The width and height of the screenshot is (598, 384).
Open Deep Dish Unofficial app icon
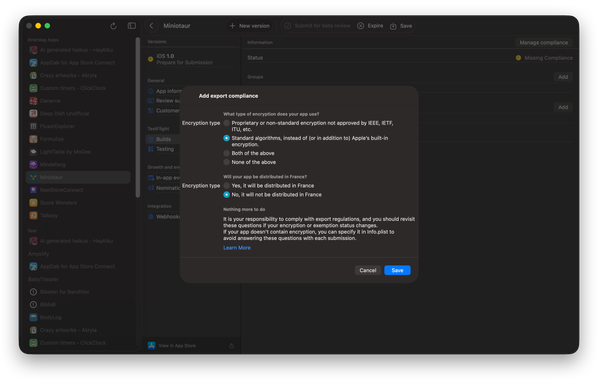click(34, 113)
